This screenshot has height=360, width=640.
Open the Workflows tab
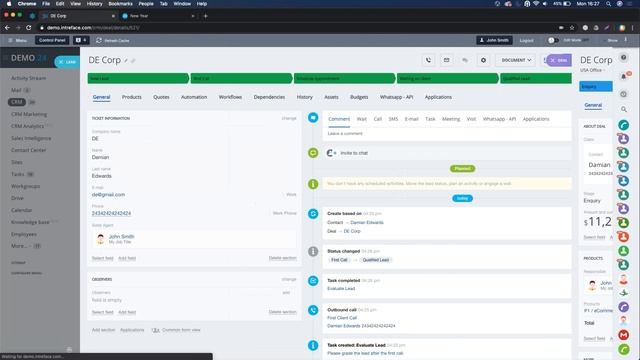click(230, 97)
